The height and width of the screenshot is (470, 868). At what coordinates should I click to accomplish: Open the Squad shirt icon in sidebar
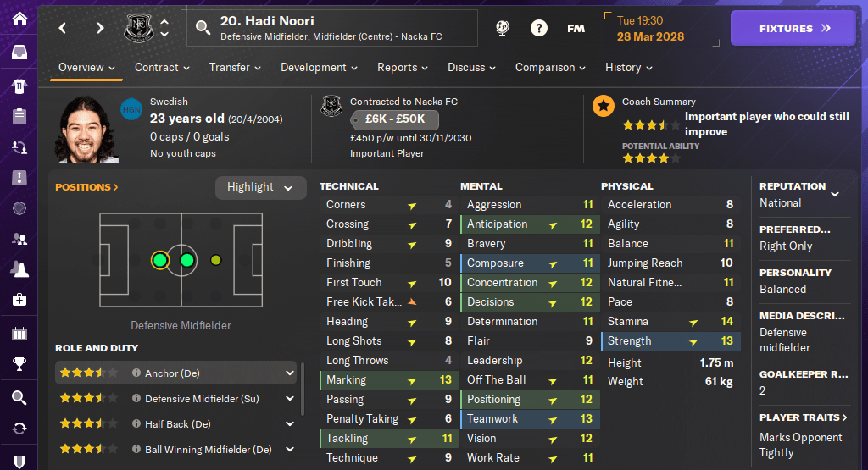(19, 86)
